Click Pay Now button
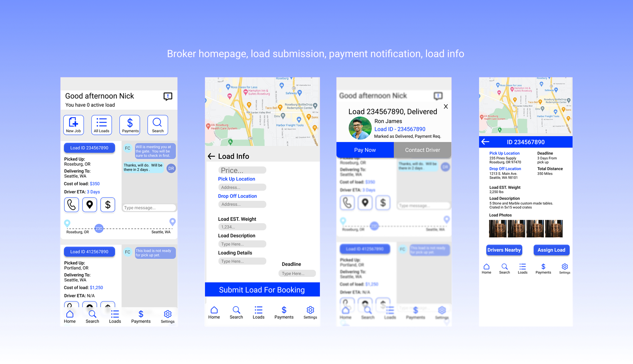633x364 pixels. [365, 150]
